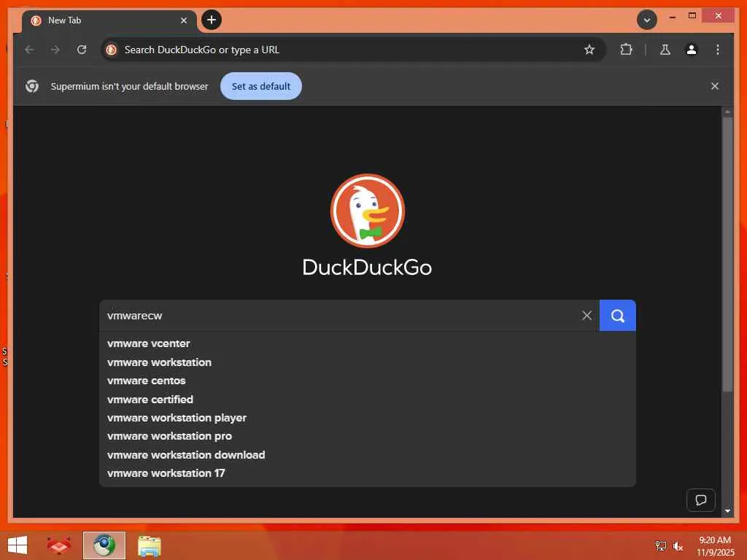Open the Extensions puzzle menu
The width and height of the screenshot is (747, 560).
click(x=626, y=50)
